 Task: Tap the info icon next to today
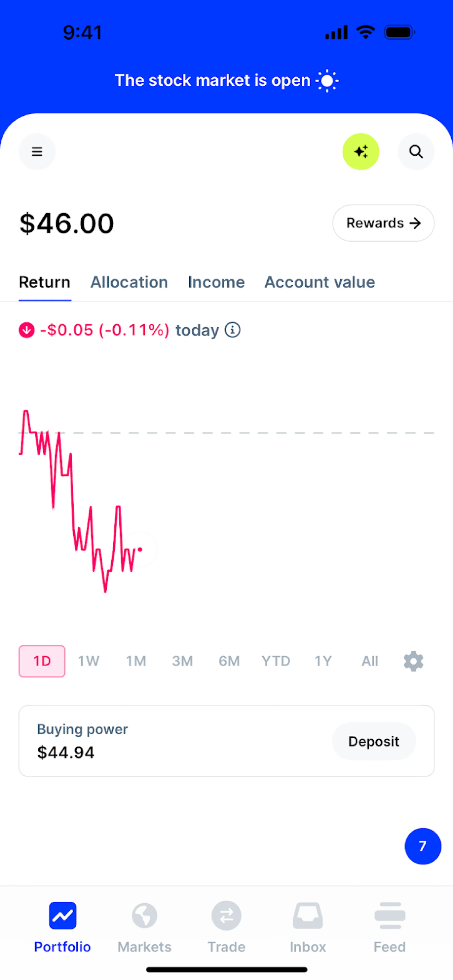[x=232, y=330]
